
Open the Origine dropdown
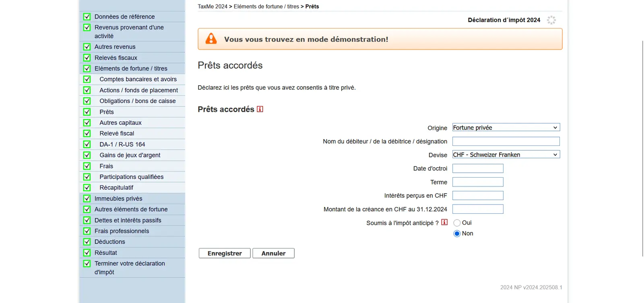click(506, 127)
